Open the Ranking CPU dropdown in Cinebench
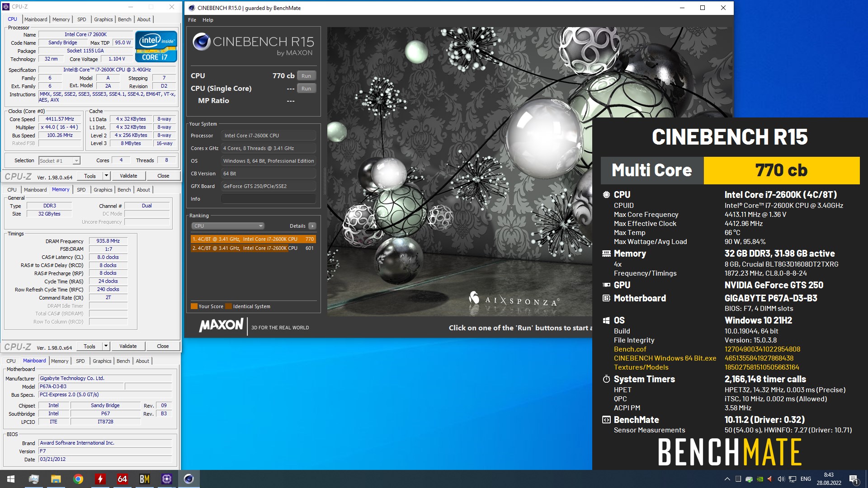The height and width of the screenshot is (488, 868). pos(228,226)
